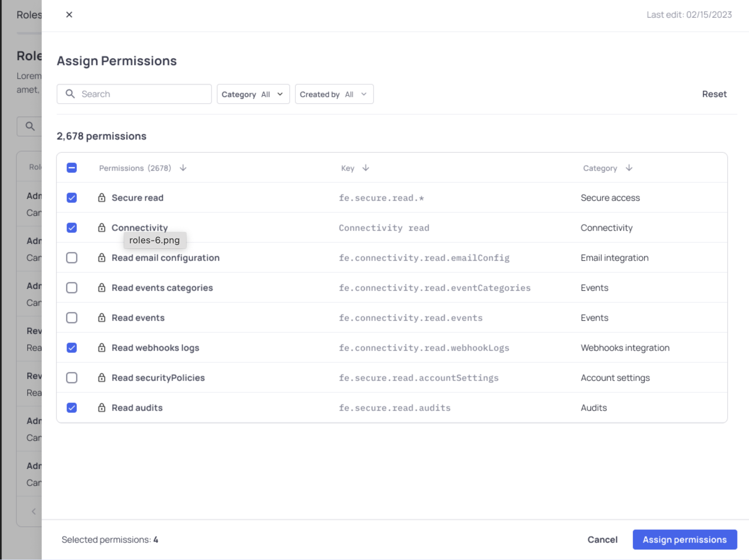Toggle the select-all header checkbox
This screenshot has width=749, height=560.
pos(72,168)
